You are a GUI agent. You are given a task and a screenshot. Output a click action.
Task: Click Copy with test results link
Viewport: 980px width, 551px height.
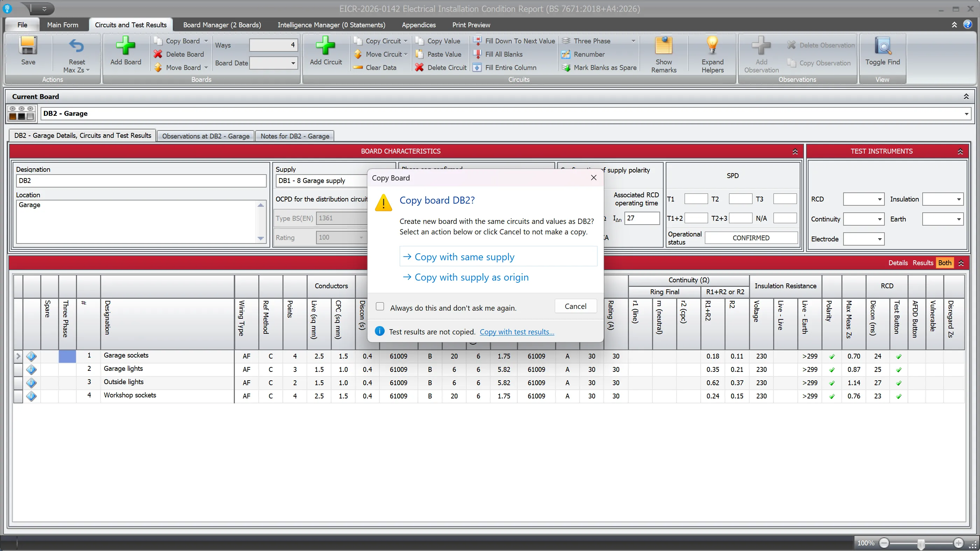coord(517,332)
